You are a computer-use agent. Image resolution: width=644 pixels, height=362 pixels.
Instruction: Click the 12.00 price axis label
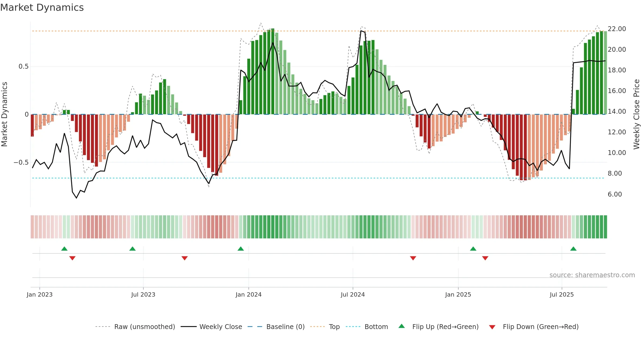[x=617, y=132]
